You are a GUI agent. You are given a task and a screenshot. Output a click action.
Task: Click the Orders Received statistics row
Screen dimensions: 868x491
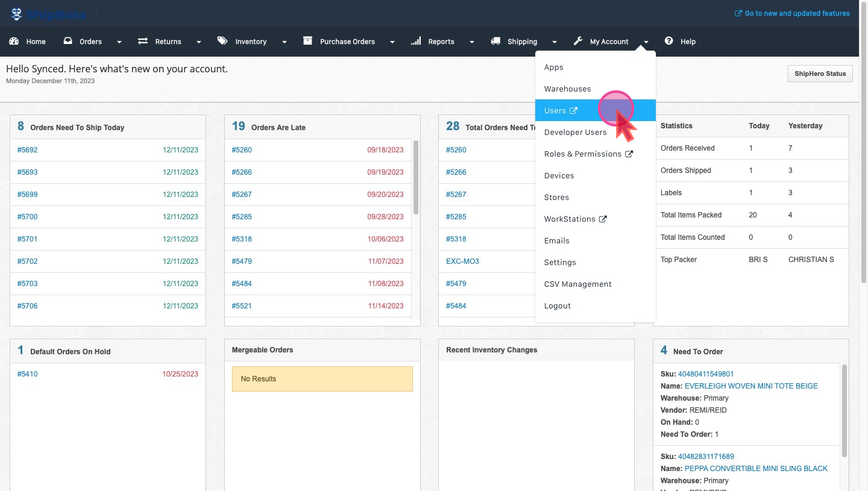click(751, 148)
